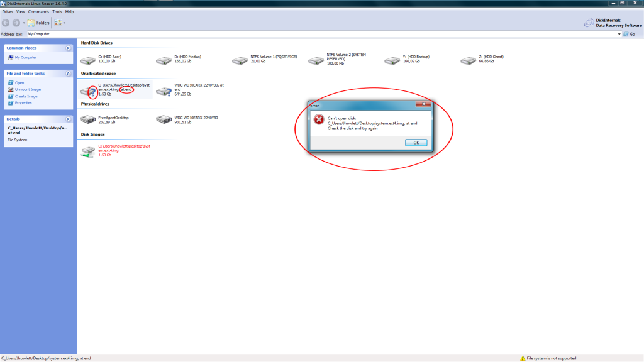This screenshot has height=362, width=644.
Task: Select unallocated WDC WD10EARX 644,39 Gb drive
Action: coord(164,91)
